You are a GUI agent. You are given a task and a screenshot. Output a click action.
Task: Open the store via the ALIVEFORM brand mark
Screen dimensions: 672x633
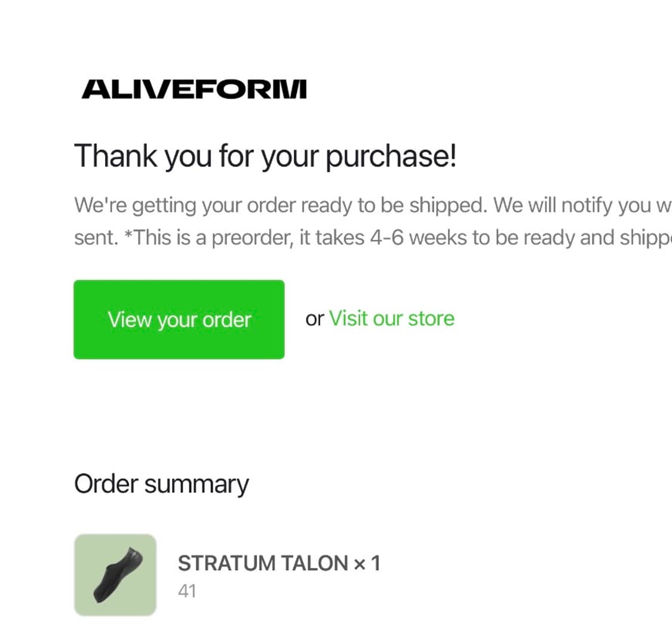[194, 90]
